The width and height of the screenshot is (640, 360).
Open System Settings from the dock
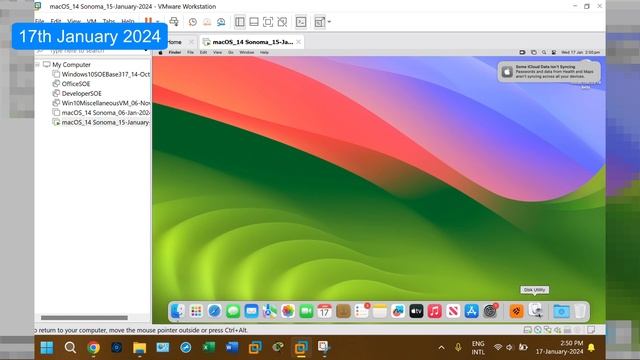(x=490, y=311)
